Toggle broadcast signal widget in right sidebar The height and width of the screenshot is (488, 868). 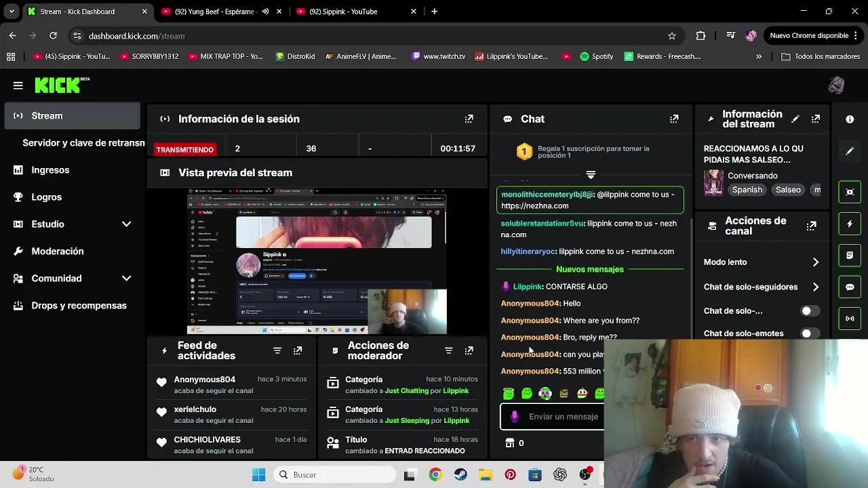(850, 319)
